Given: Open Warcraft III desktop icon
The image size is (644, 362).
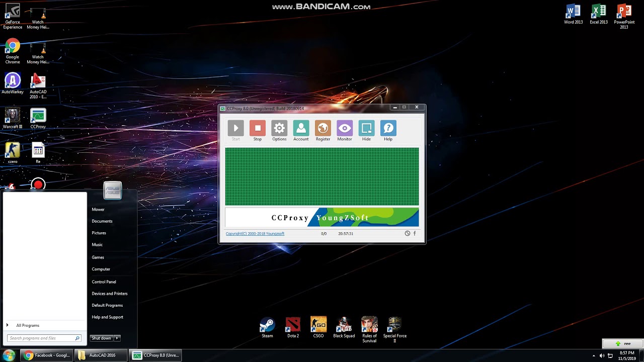Looking at the screenshot, I should 13,119.
